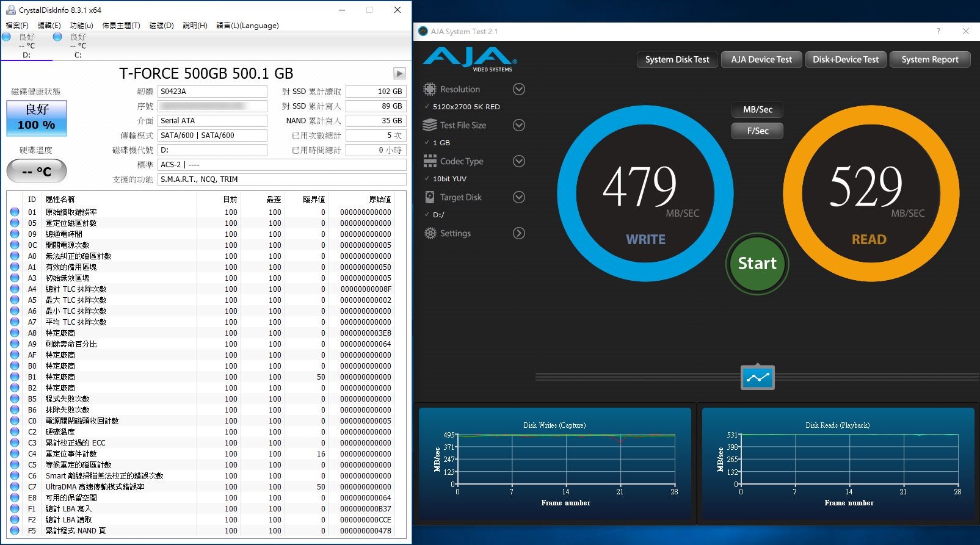The image size is (980, 545).
Task: Expand the Target Disk dropdown arrow
Action: pyautogui.click(x=519, y=197)
